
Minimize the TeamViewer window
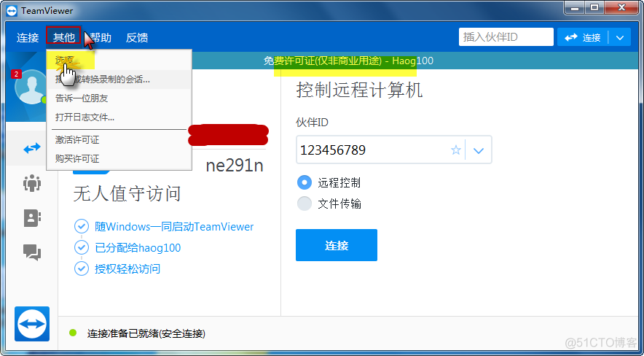click(575, 7)
